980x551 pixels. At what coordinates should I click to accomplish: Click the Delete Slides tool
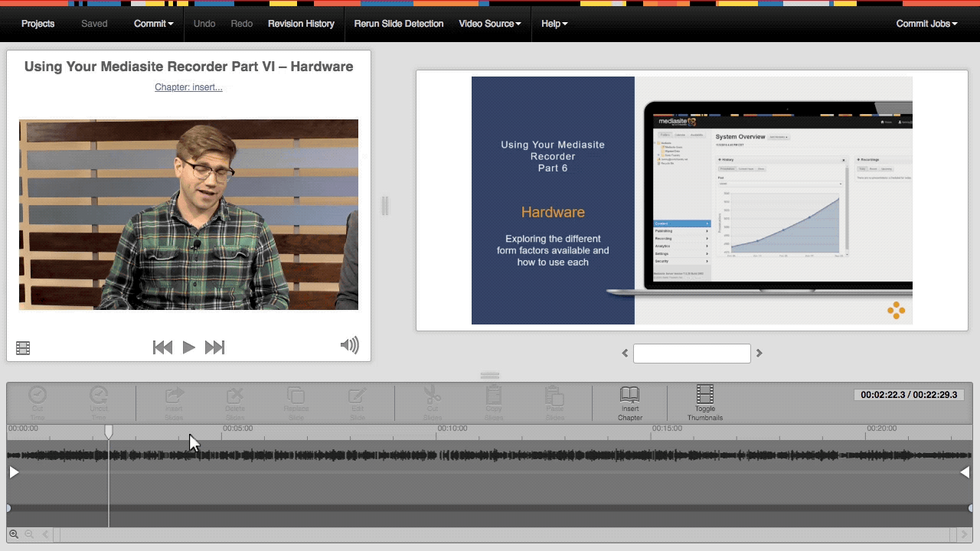click(235, 403)
